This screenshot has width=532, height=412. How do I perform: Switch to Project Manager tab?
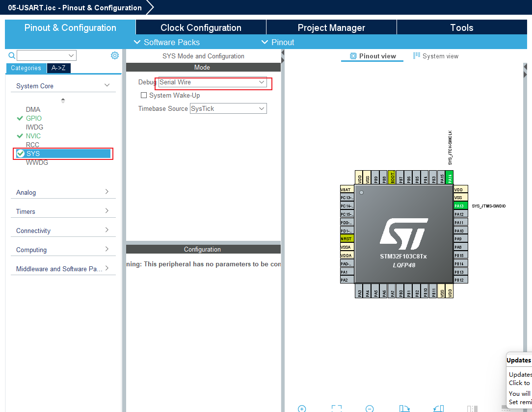tap(331, 27)
